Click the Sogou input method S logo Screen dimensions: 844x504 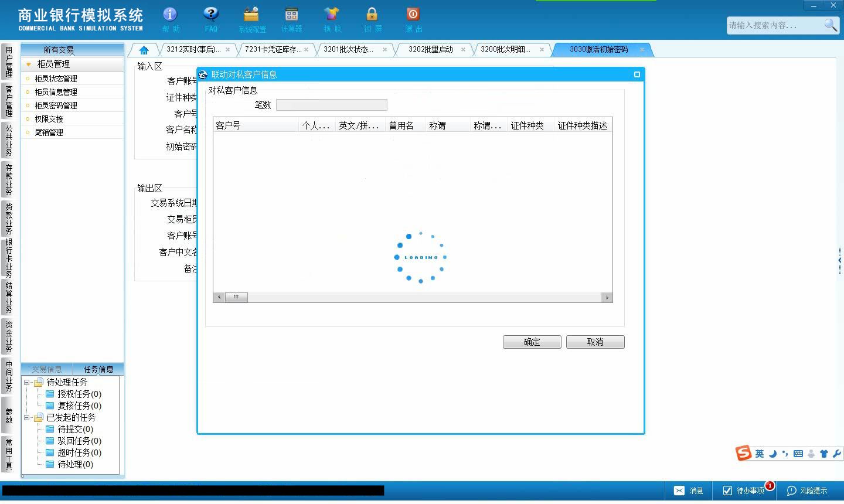click(744, 453)
